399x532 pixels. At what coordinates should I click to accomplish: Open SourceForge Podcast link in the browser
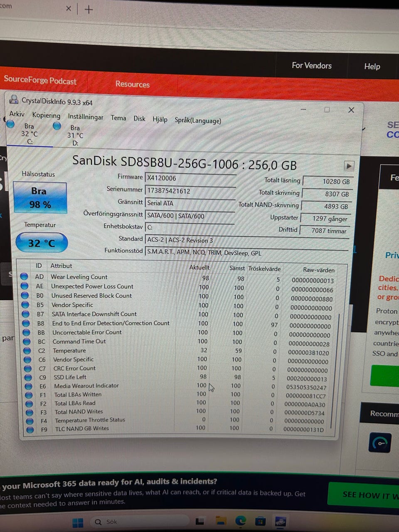40,80
